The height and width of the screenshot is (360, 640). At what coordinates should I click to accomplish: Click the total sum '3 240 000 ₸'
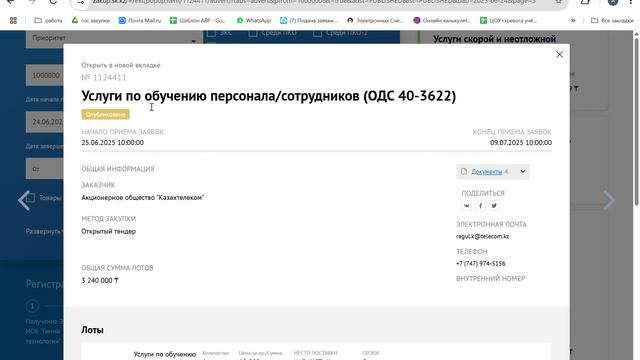(x=100, y=280)
